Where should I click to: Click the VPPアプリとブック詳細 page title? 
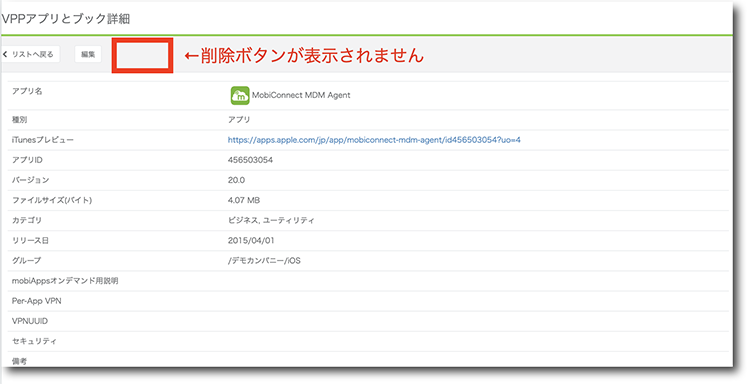pyautogui.click(x=66, y=19)
